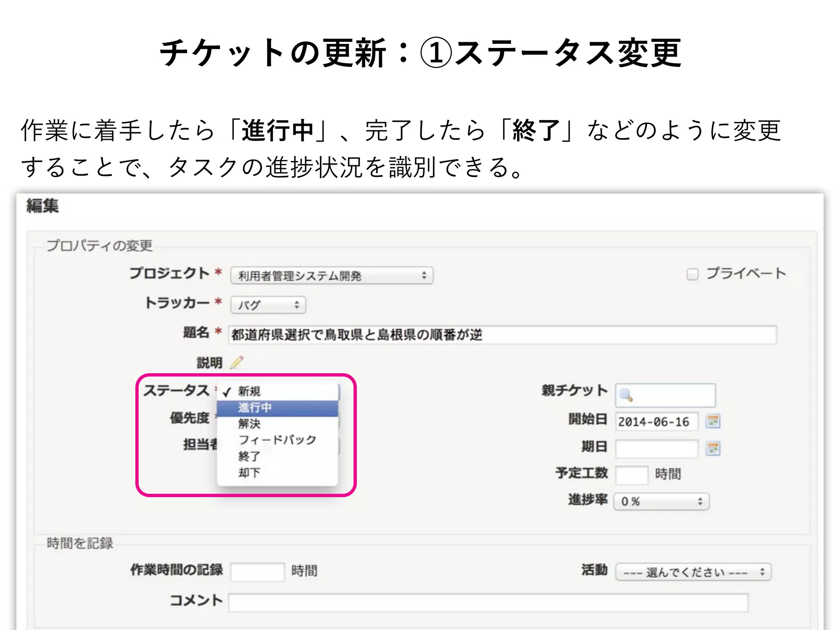The image size is (840, 630).
Task: Click the empty 期日 date field
Action: [656, 448]
